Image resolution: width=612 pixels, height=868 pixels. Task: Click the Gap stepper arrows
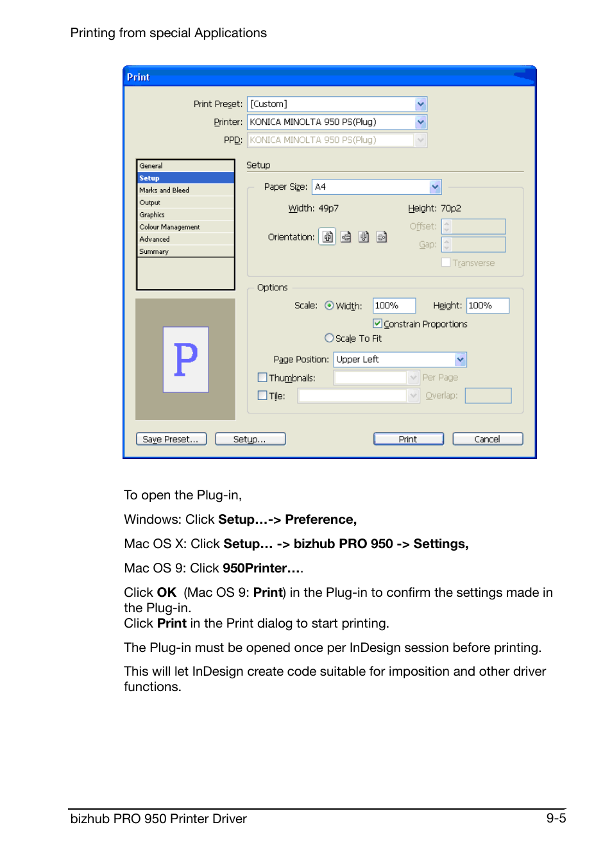[447, 244]
